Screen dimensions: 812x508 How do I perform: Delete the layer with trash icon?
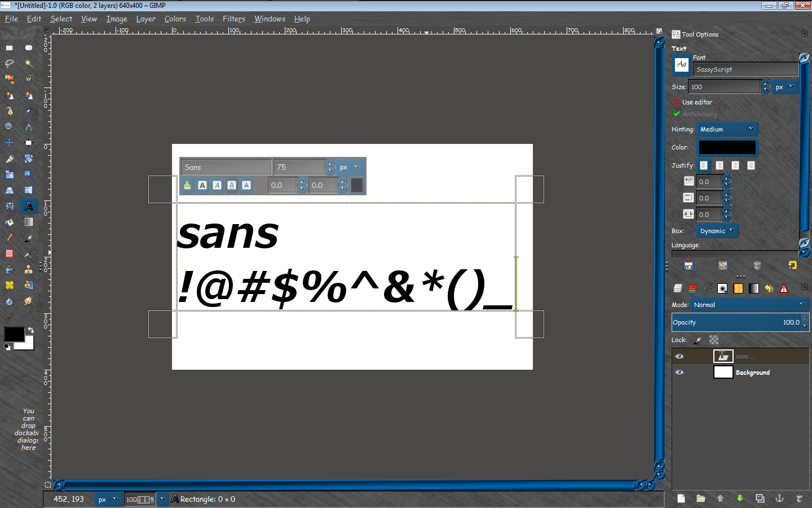click(799, 498)
